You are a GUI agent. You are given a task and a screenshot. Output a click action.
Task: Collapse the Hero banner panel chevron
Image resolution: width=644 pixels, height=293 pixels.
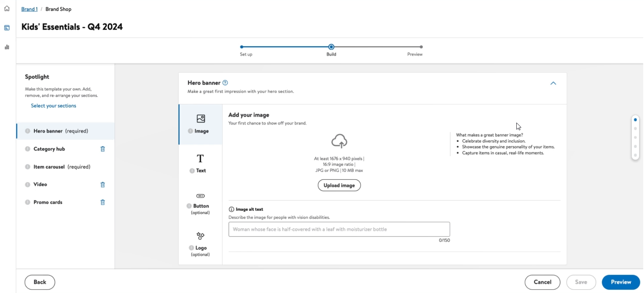553,83
